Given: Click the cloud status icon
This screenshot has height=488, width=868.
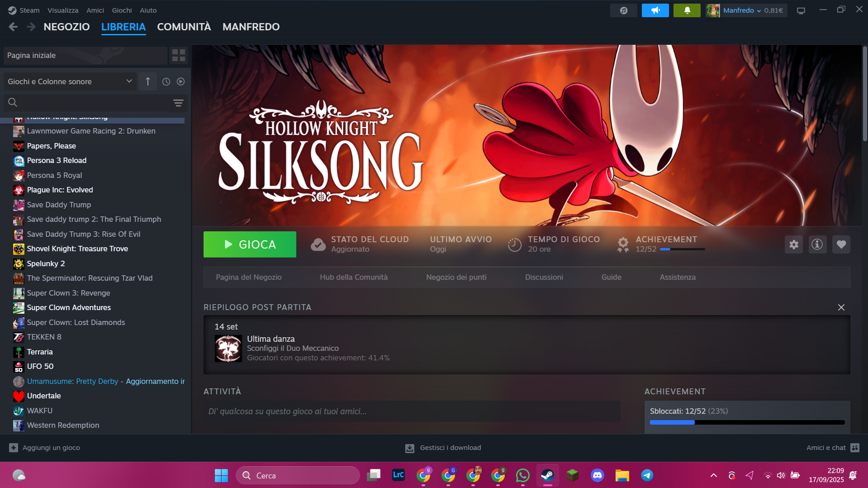Looking at the screenshot, I should click(x=318, y=244).
